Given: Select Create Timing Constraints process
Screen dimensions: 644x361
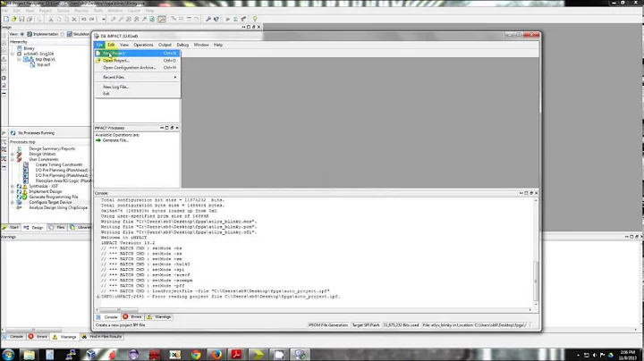Looking at the screenshot, I should click(59, 164).
